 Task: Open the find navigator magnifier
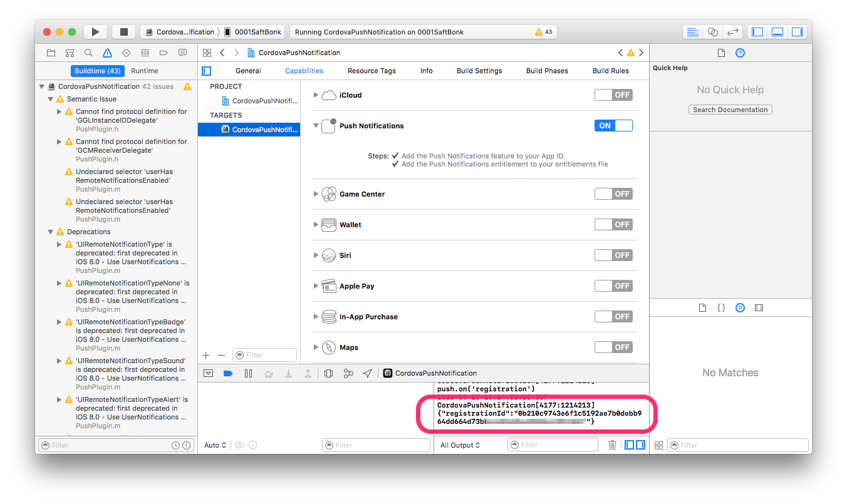click(x=88, y=53)
